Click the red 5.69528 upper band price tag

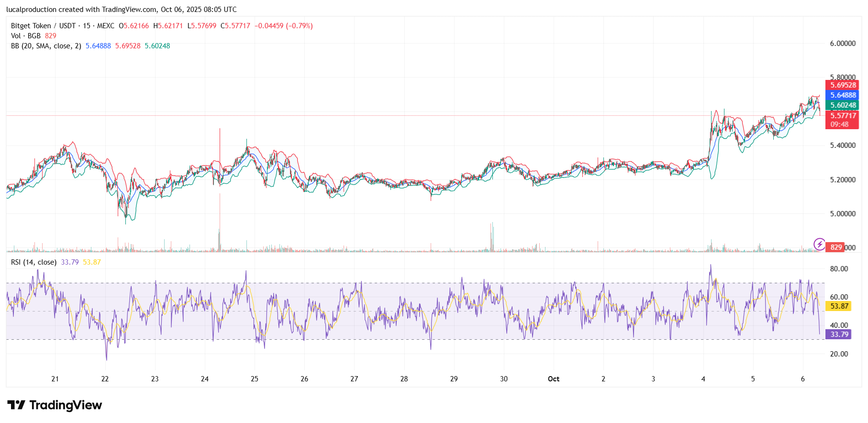(842, 85)
